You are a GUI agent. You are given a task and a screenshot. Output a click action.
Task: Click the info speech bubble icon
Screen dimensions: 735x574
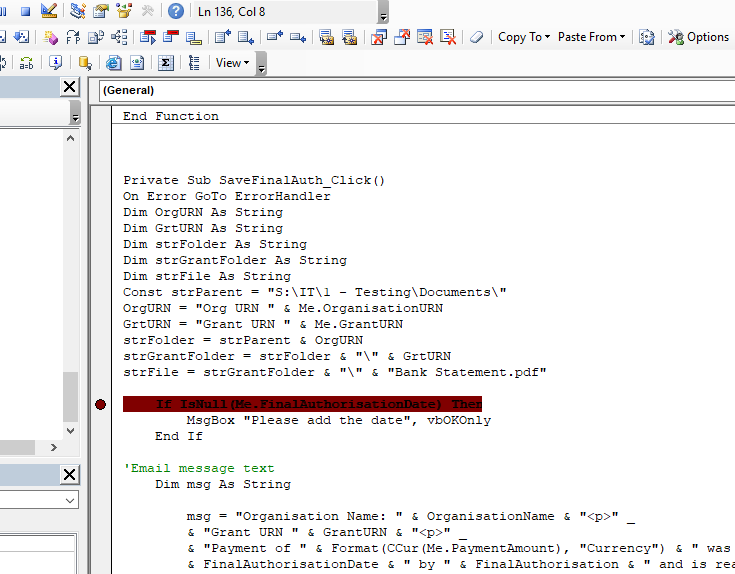point(55,63)
